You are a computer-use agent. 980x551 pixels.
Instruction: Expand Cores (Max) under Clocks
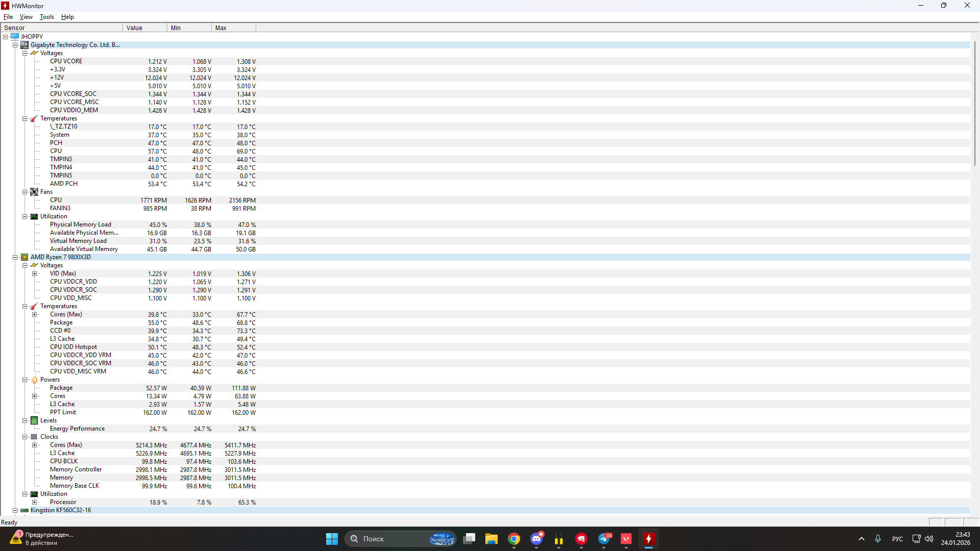(x=35, y=445)
